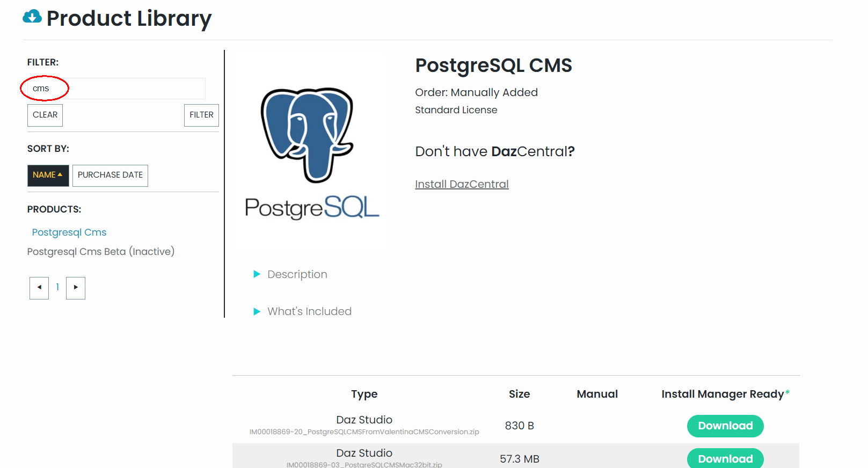The image size is (868, 468).
Task: Go to previous page of products
Action: click(39, 288)
